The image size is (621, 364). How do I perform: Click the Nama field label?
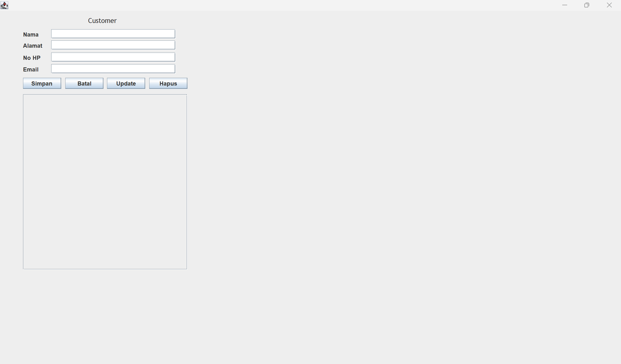[x=31, y=35]
